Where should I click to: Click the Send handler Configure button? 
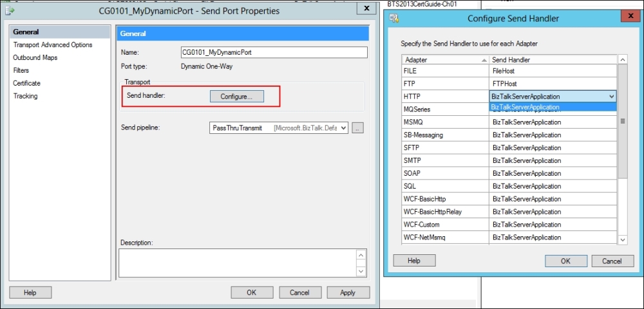tap(236, 97)
